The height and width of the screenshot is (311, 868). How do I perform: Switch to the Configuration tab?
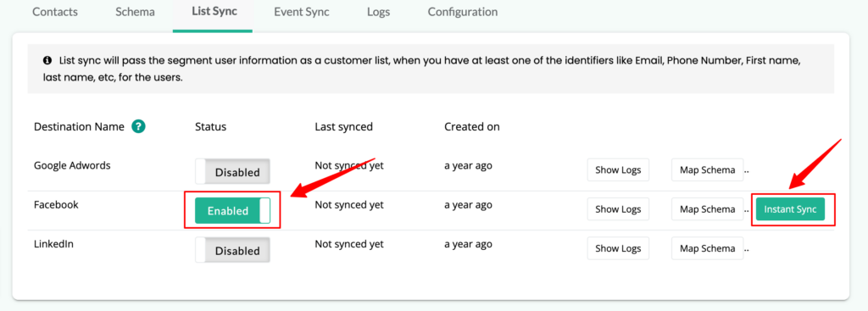[463, 12]
